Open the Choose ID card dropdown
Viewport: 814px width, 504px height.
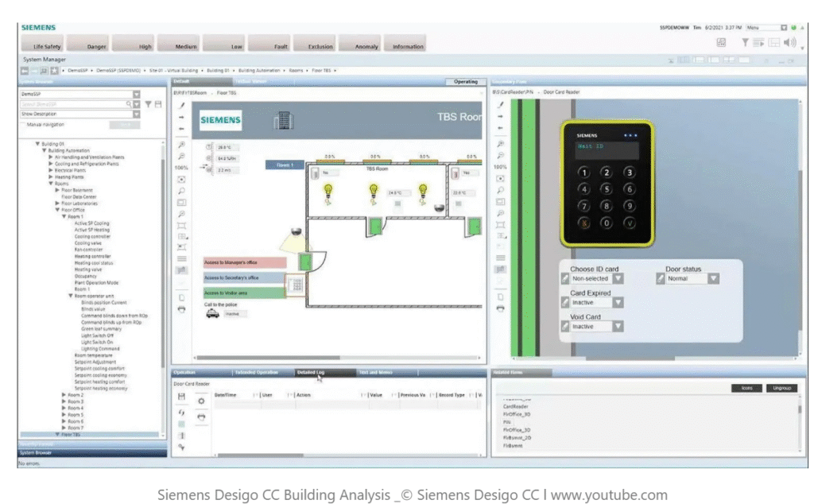(x=618, y=279)
